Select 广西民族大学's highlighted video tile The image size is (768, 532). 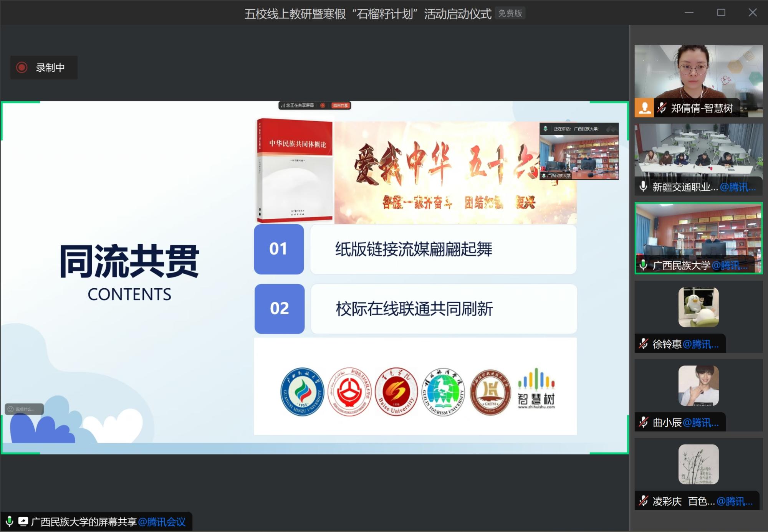[698, 230]
